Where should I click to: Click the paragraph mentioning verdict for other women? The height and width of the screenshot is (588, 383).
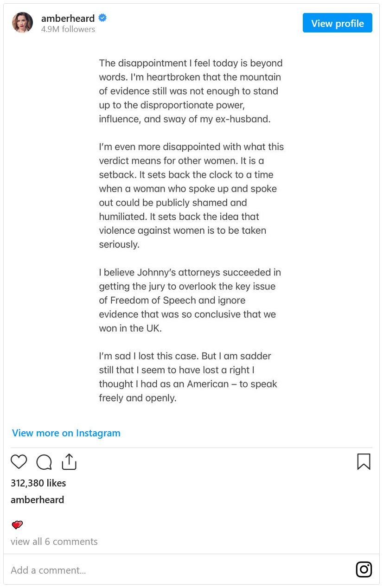click(191, 196)
